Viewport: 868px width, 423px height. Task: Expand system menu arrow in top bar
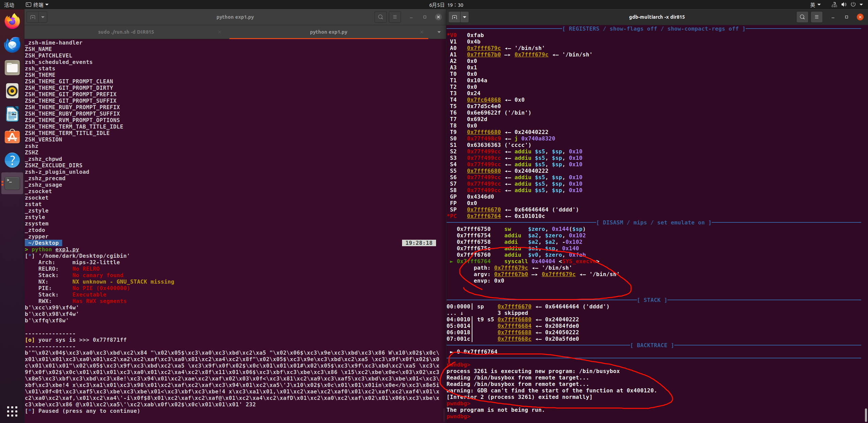coord(861,5)
